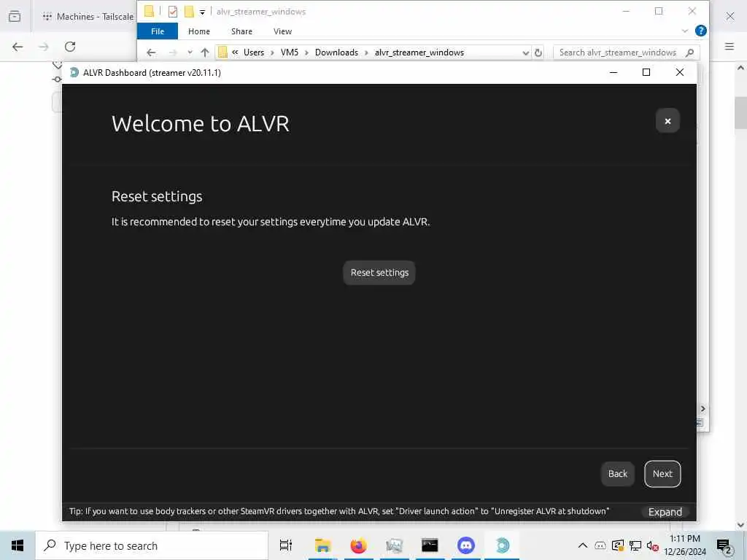Click the Discord tray controller icon
The height and width of the screenshot is (560, 747).
(x=600, y=545)
